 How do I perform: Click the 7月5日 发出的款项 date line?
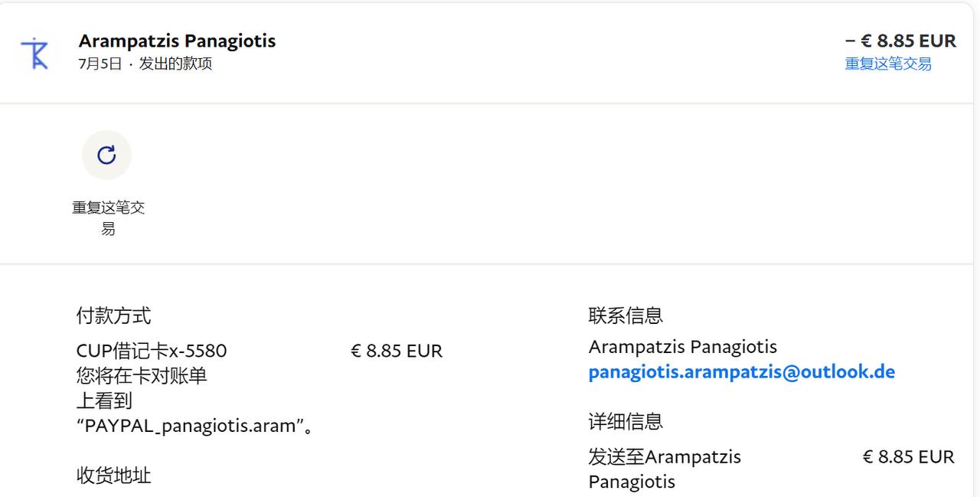tap(145, 64)
